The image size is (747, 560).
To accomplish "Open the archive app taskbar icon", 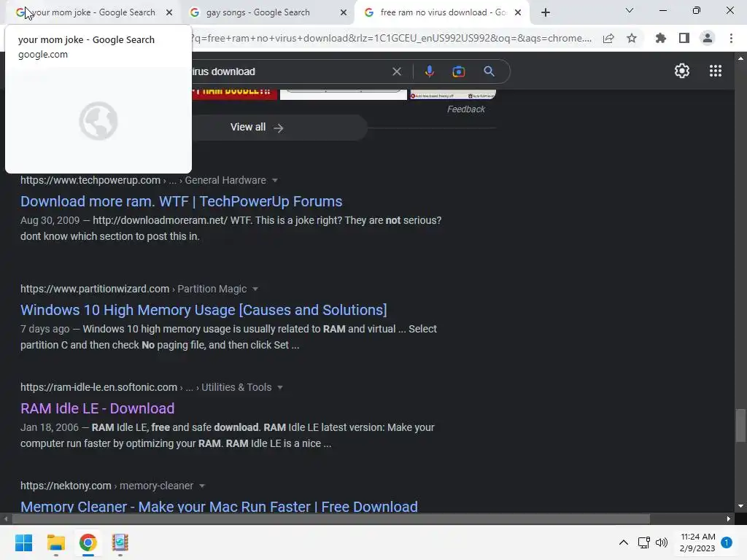I will coord(120,542).
